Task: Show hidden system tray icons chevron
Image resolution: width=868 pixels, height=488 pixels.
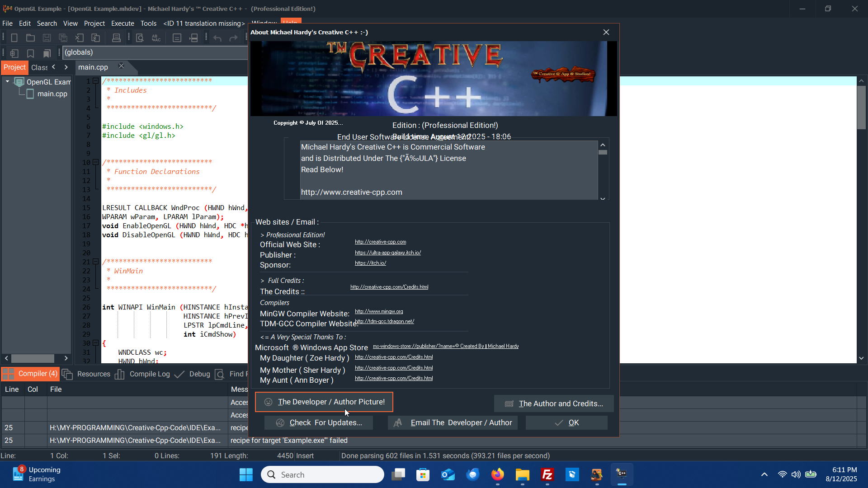Action: coord(764,474)
